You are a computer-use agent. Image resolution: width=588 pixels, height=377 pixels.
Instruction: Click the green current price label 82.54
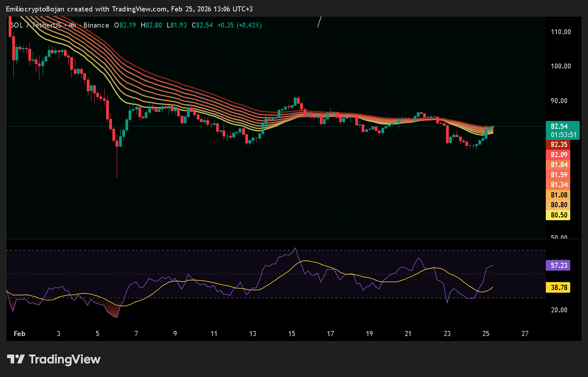coord(559,126)
